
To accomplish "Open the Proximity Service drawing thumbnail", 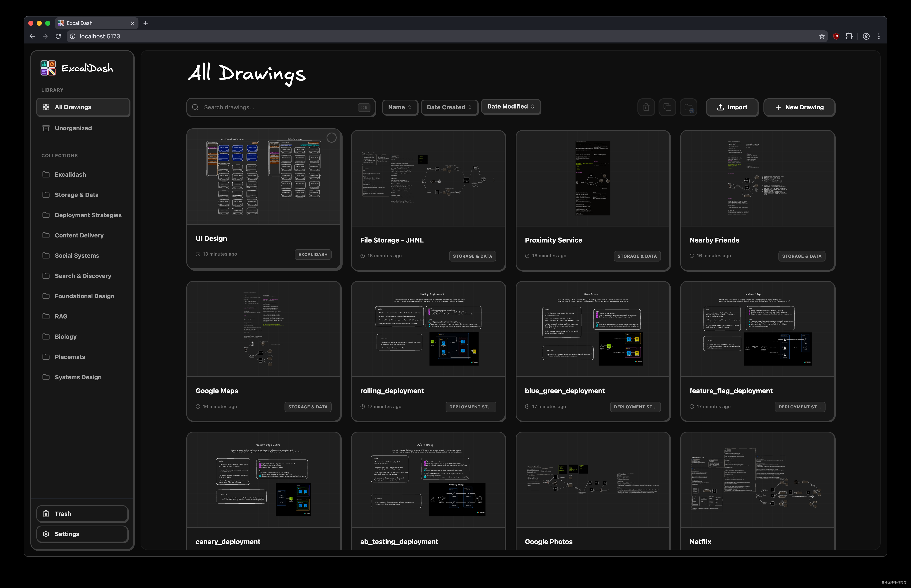I will [592, 178].
